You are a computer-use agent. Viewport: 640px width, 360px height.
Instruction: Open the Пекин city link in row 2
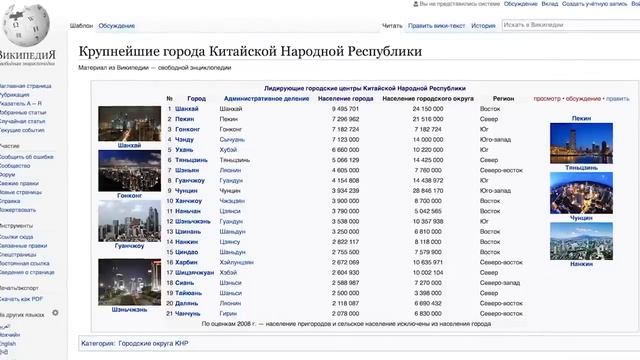pos(184,119)
